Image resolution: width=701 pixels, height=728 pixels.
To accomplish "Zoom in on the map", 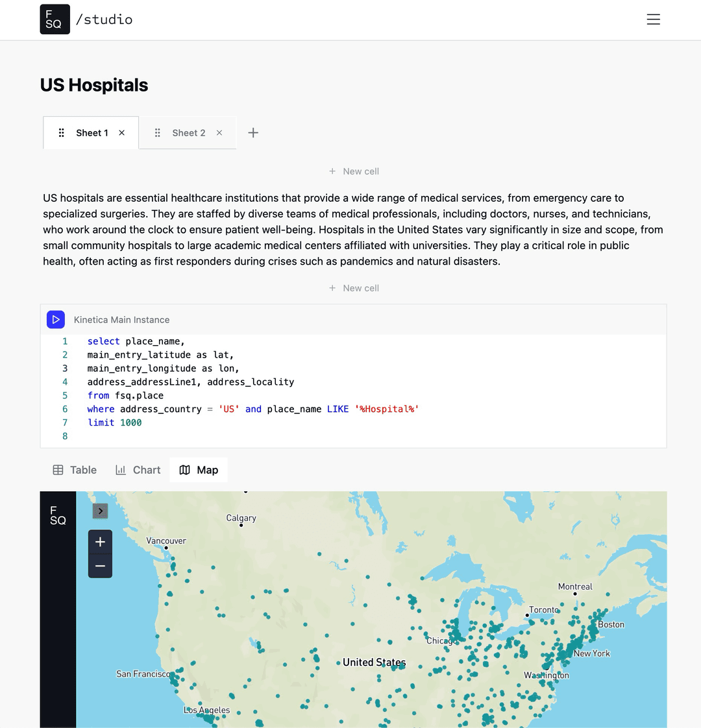I will (100, 541).
